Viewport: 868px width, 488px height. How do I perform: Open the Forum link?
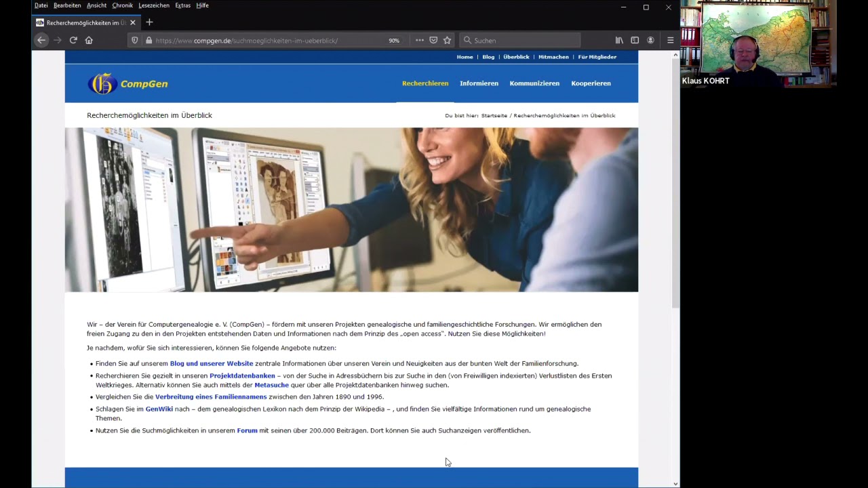tap(247, 431)
